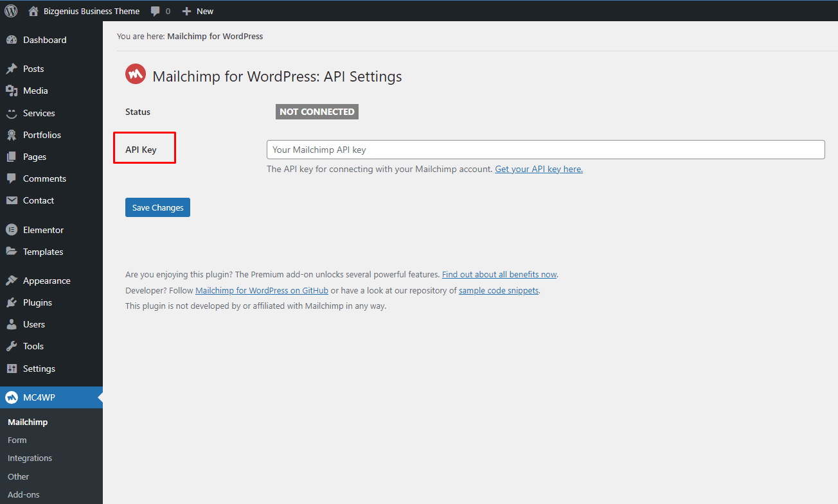This screenshot has height=504, width=838.
Task: Select the Mailchimp submenu item
Action: point(28,422)
